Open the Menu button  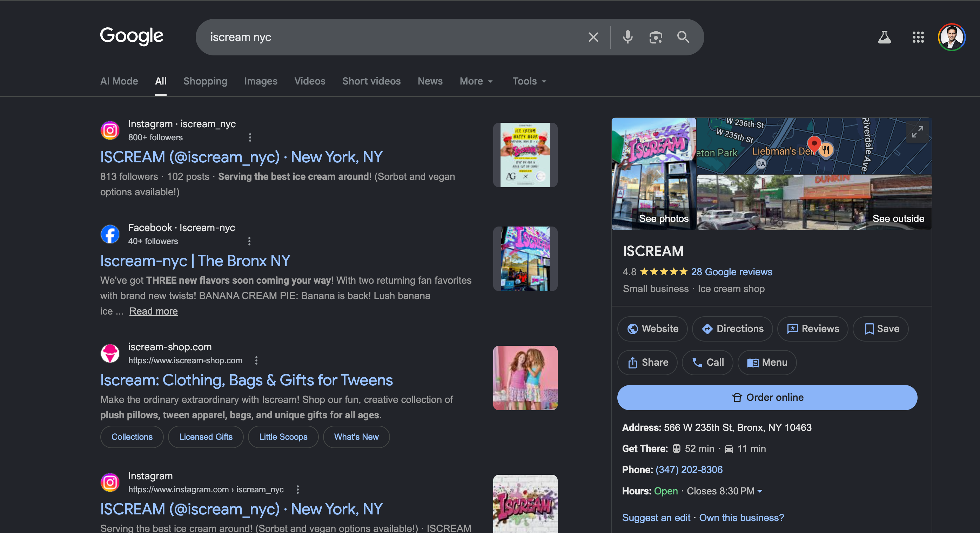tap(767, 362)
